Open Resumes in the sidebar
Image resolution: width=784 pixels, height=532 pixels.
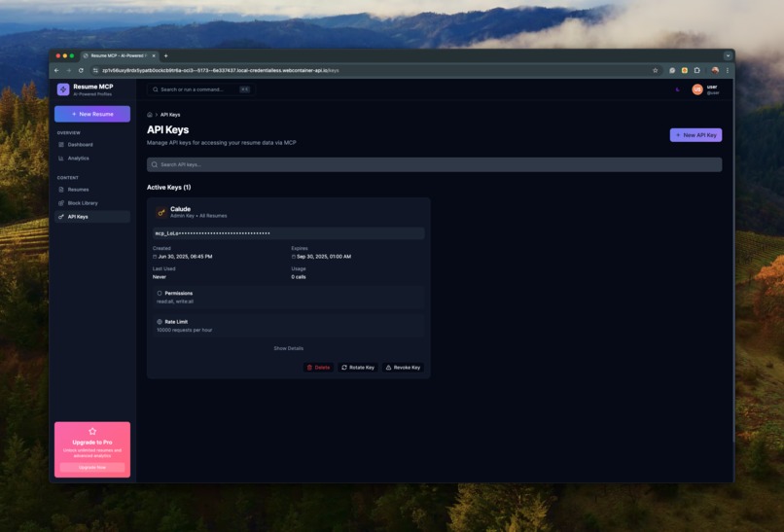click(x=92, y=190)
